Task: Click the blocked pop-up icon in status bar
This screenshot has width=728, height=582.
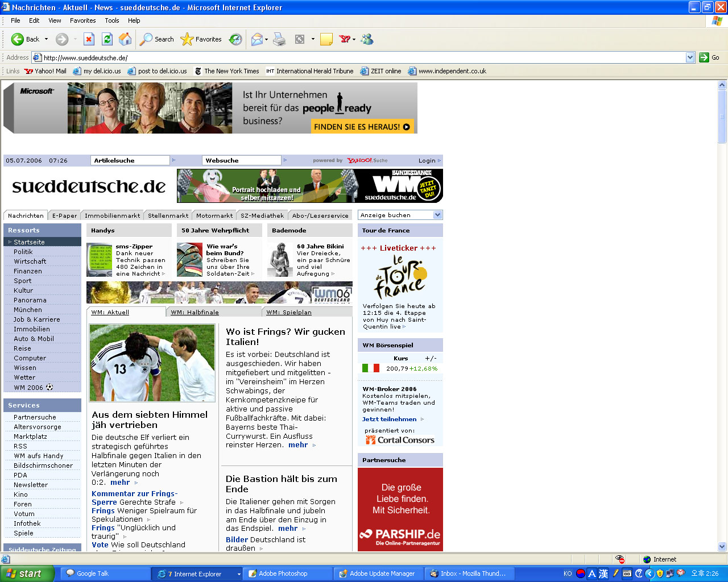Action: click(x=620, y=559)
